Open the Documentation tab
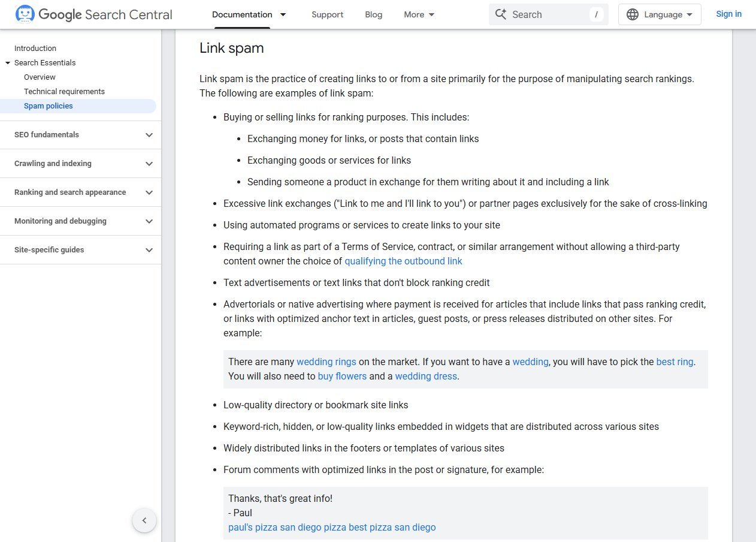 tap(242, 14)
